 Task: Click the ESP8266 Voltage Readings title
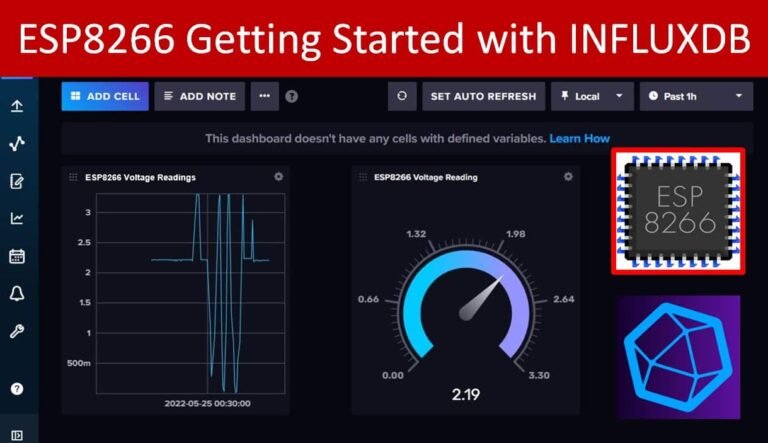pos(140,177)
